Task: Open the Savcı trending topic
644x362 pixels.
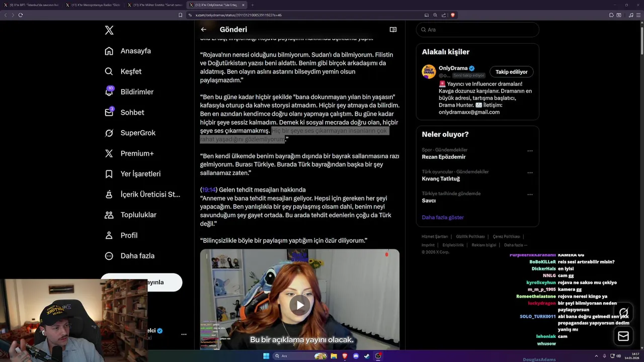Action: tap(429, 200)
